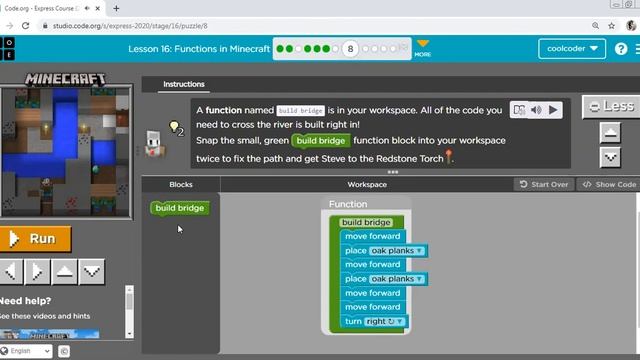The height and width of the screenshot is (360, 640).
Task: Reload the browser page
Action: click(25, 26)
